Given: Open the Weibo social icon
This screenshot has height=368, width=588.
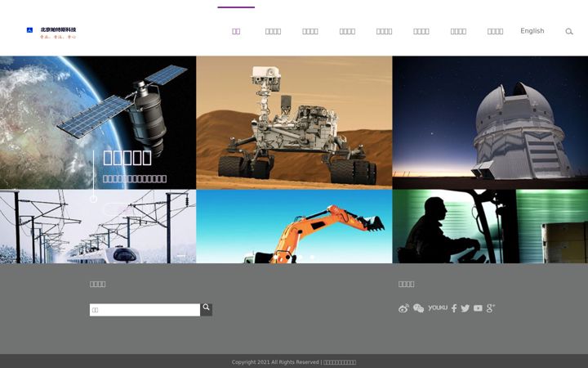Looking at the screenshot, I should click(x=403, y=308).
